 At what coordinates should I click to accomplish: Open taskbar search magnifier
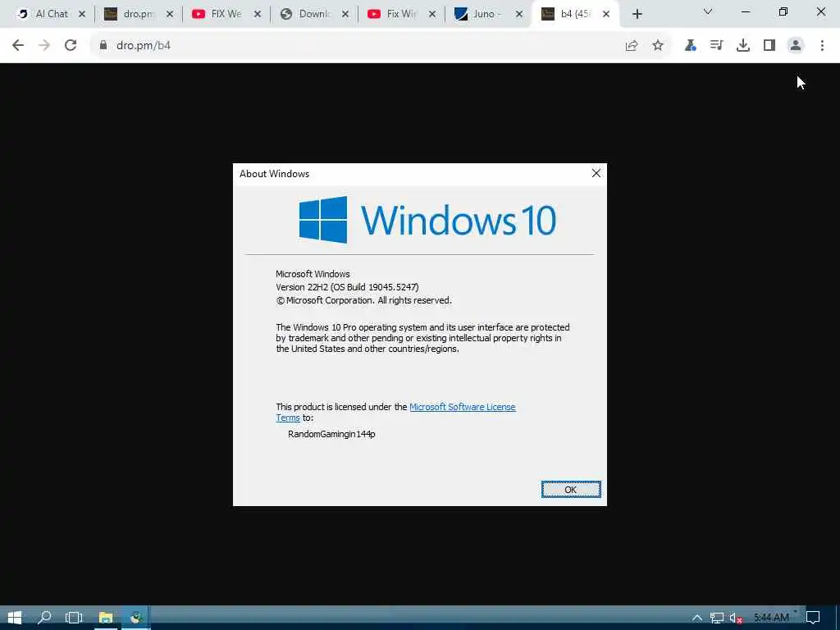click(x=44, y=618)
